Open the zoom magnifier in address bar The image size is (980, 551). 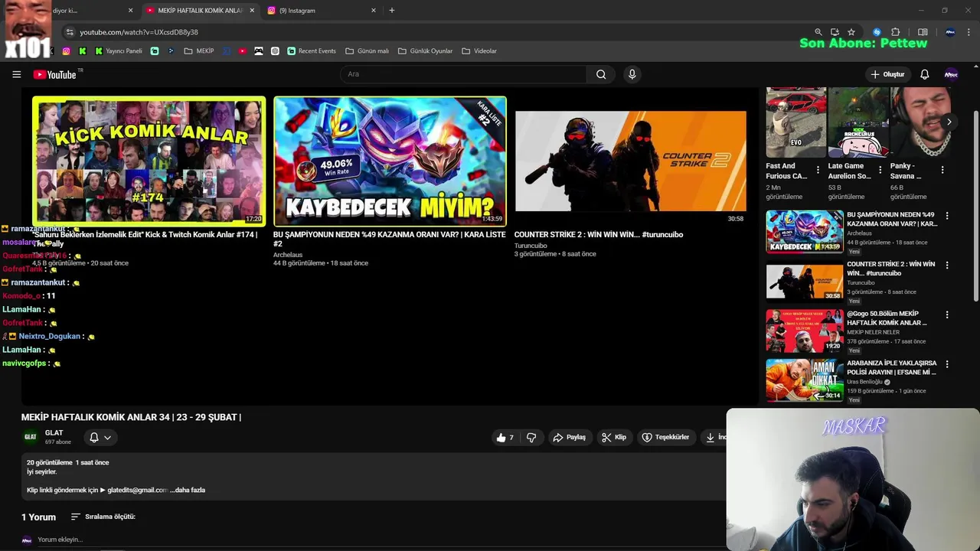tap(818, 32)
